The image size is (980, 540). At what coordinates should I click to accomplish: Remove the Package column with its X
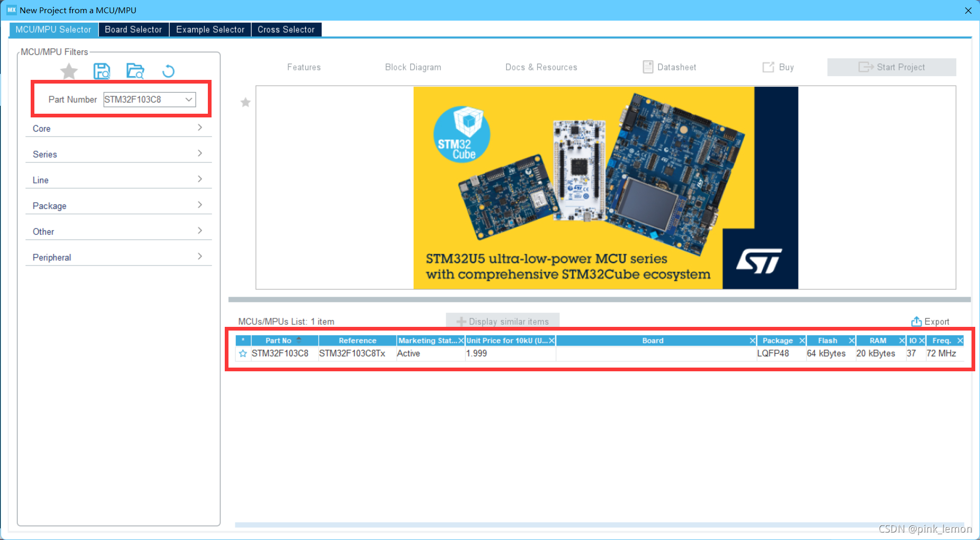[x=802, y=341]
